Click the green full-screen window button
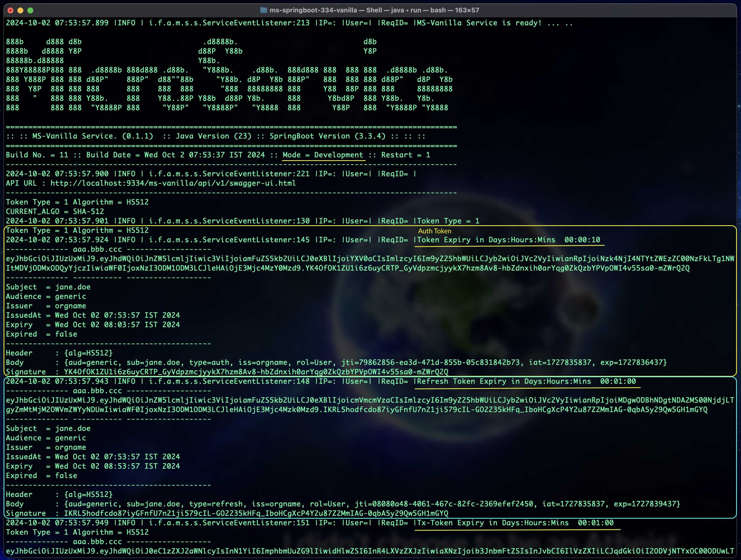The height and width of the screenshot is (560, 741). click(x=30, y=10)
